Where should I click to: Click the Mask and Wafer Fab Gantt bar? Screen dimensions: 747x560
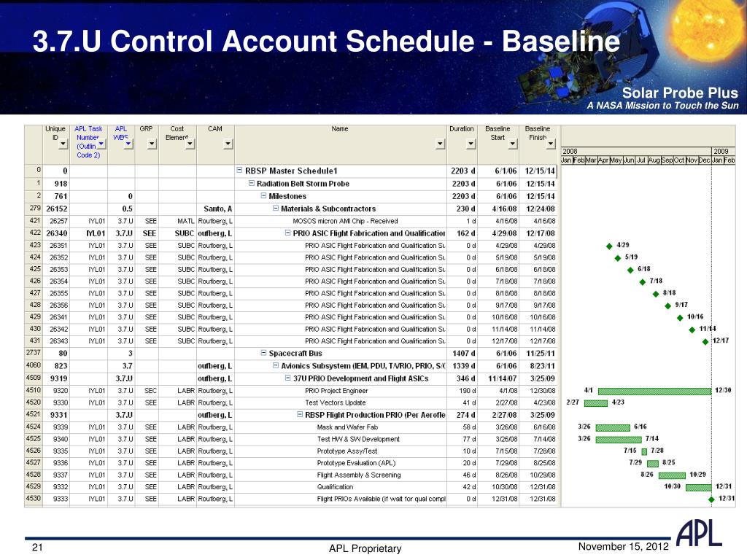click(x=613, y=427)
